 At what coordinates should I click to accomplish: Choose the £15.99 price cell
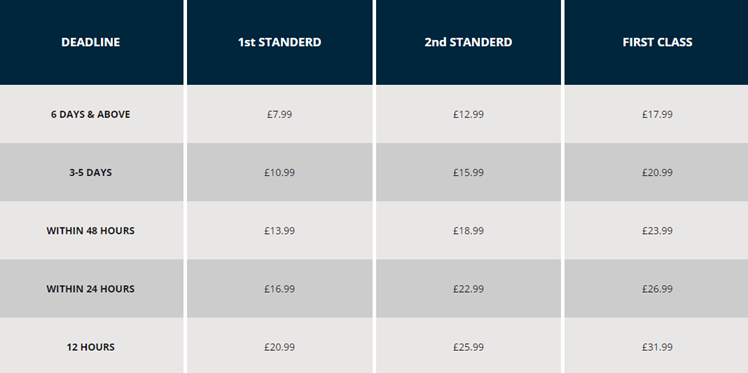pyautogui.click(x=468, y=173)
